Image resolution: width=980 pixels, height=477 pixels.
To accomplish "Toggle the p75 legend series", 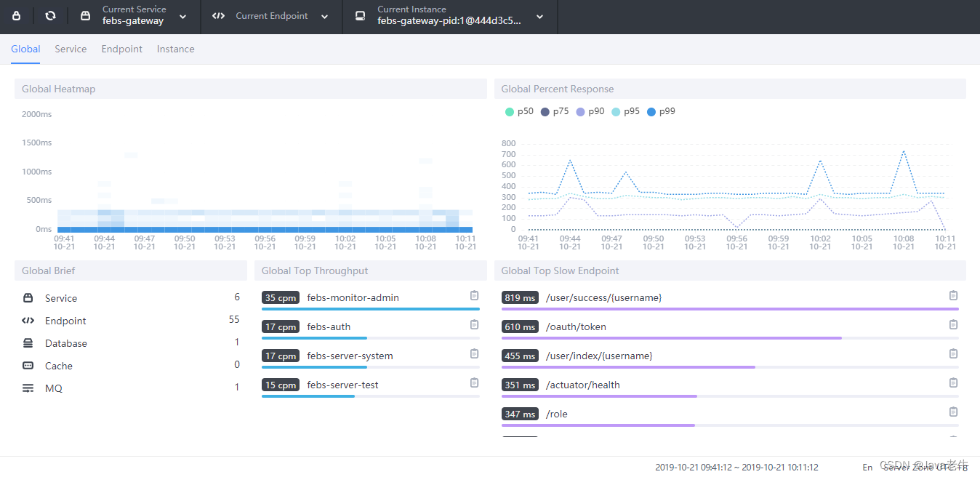I will [x=555, y=111].
